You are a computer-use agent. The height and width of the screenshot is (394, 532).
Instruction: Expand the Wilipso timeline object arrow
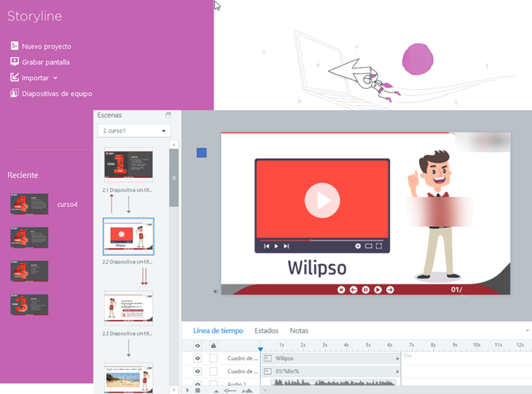(397, 357)
